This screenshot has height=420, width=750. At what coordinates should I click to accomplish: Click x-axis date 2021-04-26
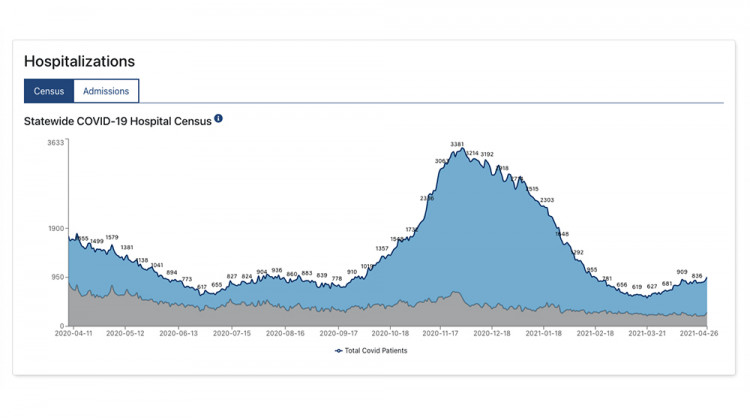699,333
